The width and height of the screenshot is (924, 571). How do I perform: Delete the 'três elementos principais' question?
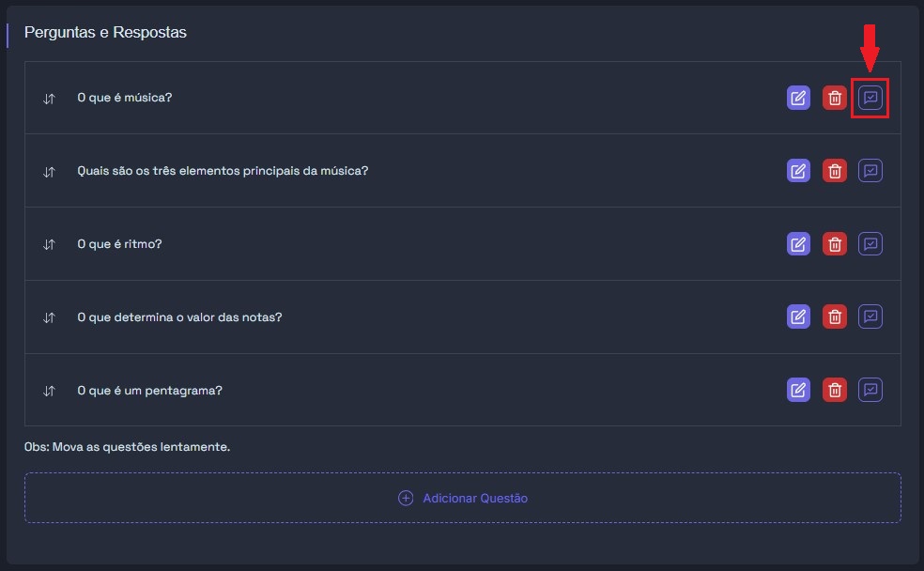(x=834, y=171)
